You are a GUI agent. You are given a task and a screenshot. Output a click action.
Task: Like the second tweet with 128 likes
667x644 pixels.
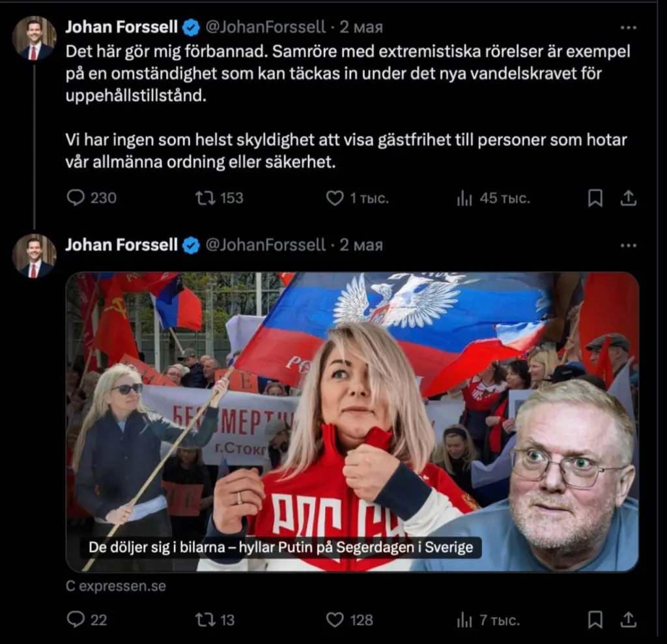349,620
